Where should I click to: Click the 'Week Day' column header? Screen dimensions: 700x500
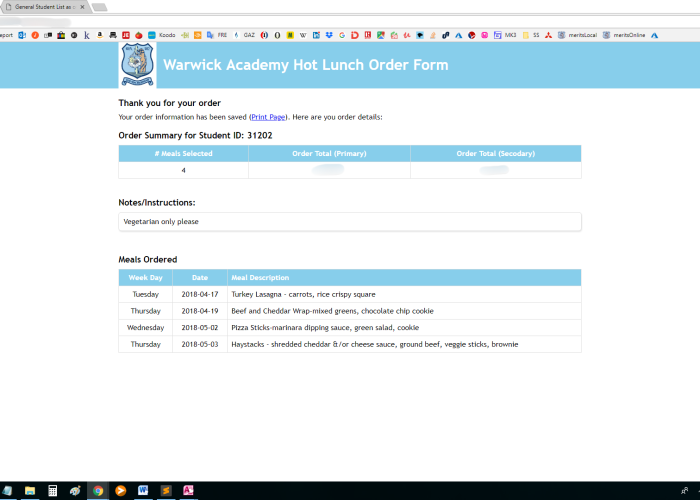(x=146, y=278)
